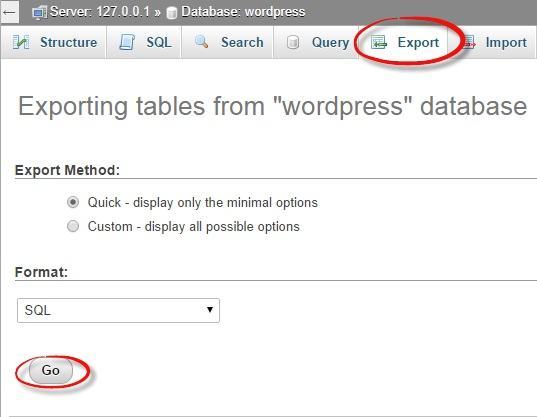Click the Search magnifier icon
The image size is (537, 417).
[x=201, y=42]
